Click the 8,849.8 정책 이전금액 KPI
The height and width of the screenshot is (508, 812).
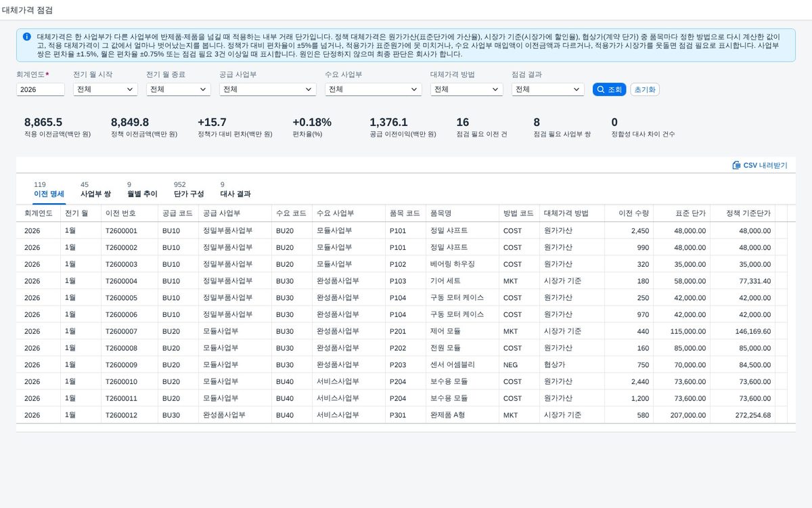coord(144,127)
